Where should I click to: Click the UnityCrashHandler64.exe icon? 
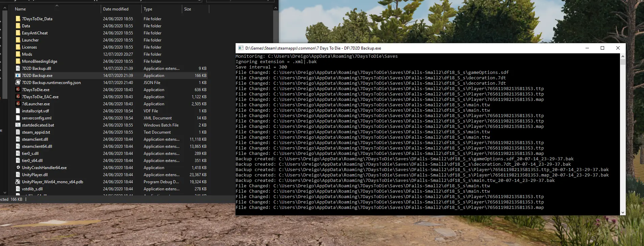18,168
